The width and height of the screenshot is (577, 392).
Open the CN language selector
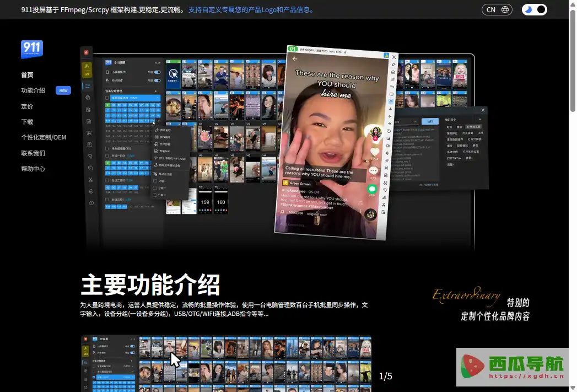pyautogui.click(x=497, y=10)
